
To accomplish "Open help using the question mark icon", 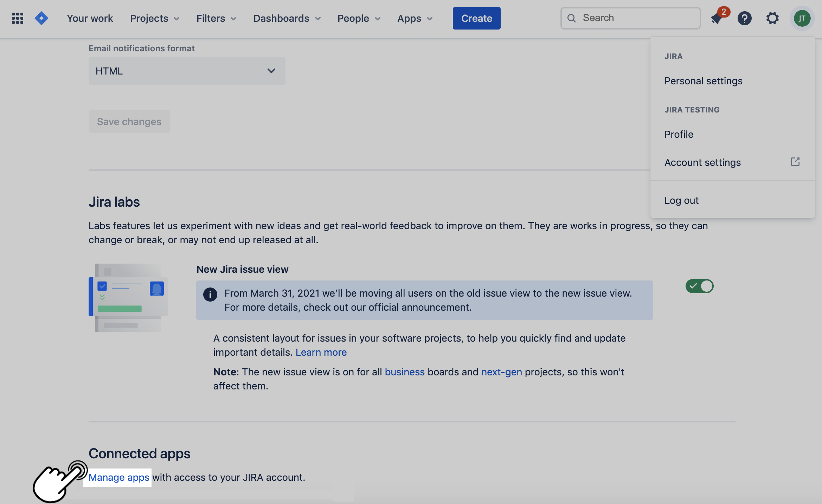I will pyautogui.click(x=745, y=18).
